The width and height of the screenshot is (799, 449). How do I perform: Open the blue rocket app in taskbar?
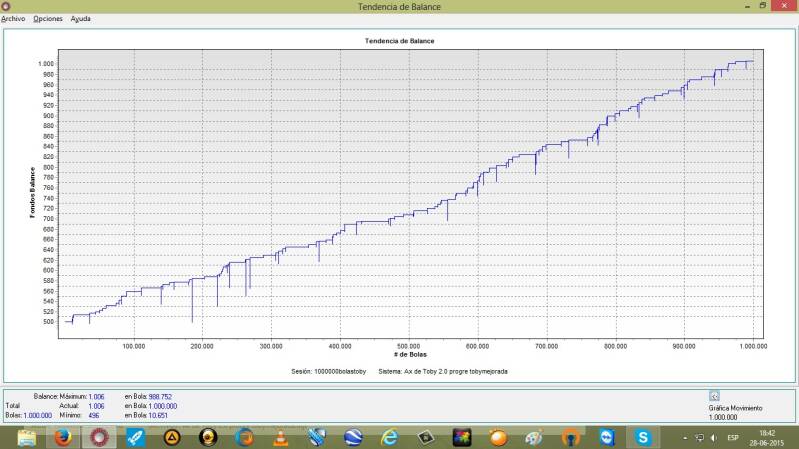(x=136, y=437)
